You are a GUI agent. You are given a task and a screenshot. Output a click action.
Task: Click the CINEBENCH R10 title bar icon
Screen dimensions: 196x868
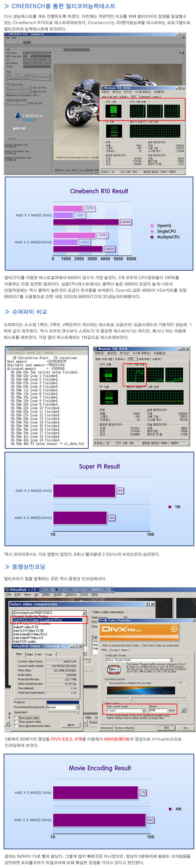point(6,34)
